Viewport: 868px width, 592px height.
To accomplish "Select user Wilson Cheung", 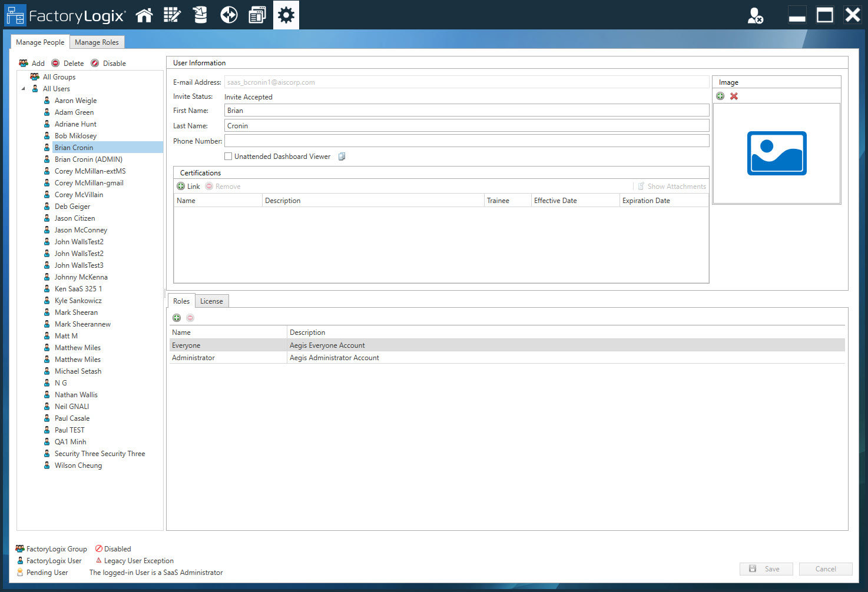I will click(x=78, y=465).
